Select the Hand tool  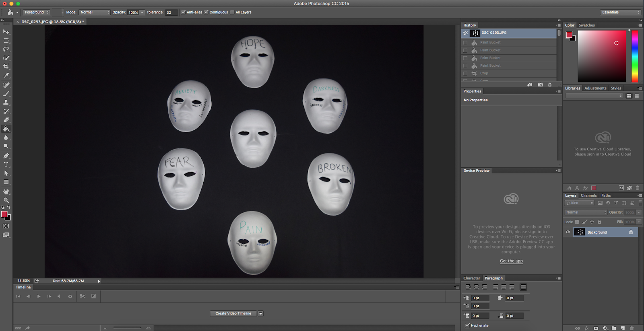(x=6, y=191)
